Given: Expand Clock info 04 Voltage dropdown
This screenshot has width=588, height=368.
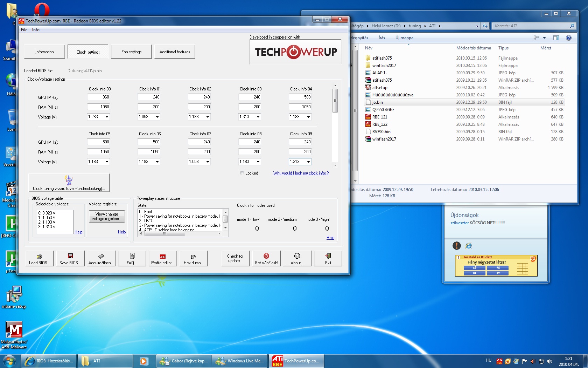Looking at the screenshot, I should point(308,117).
